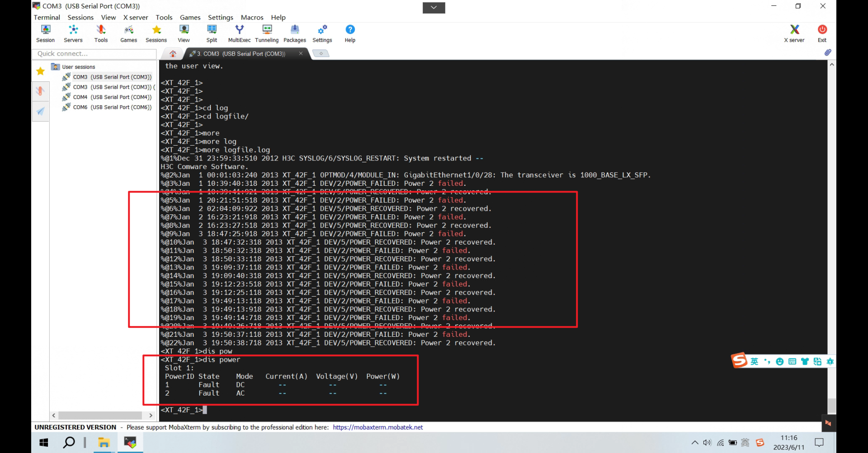
Task: Select the User sessions folder
Action: [74, 67]
